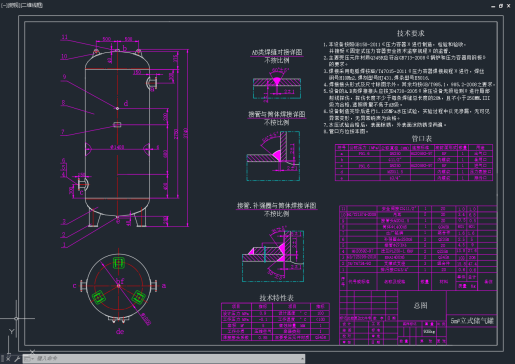The image size is (515, 364).
Task: Select nozzle label c in plan view
Action: 75,286
